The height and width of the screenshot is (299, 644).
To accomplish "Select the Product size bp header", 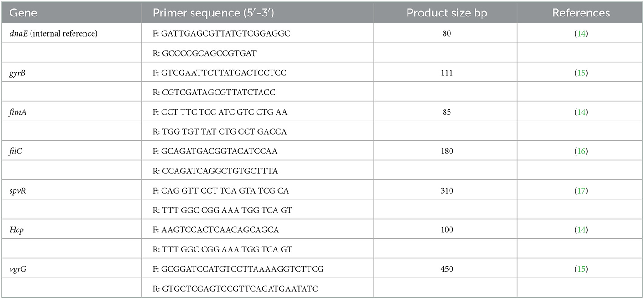I will (446, 13).
